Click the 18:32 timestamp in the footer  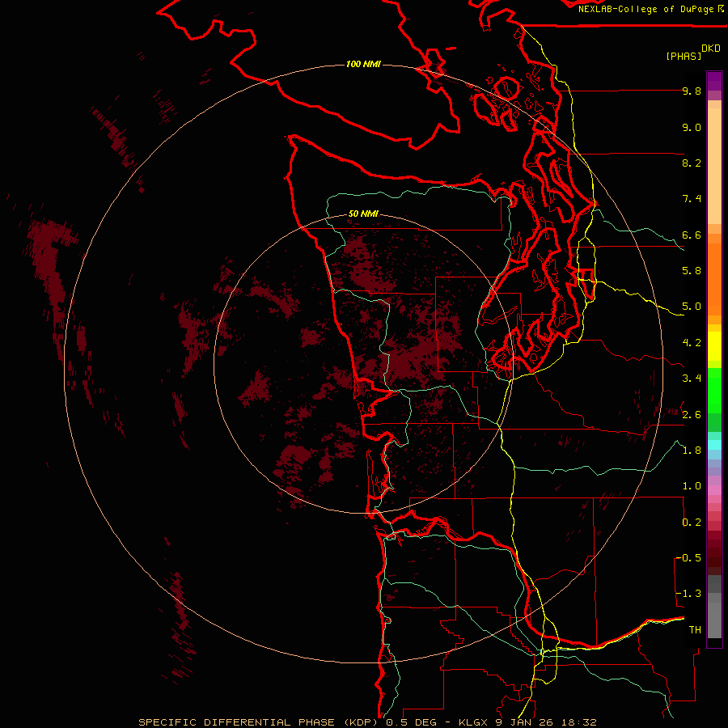coord(579,722)
